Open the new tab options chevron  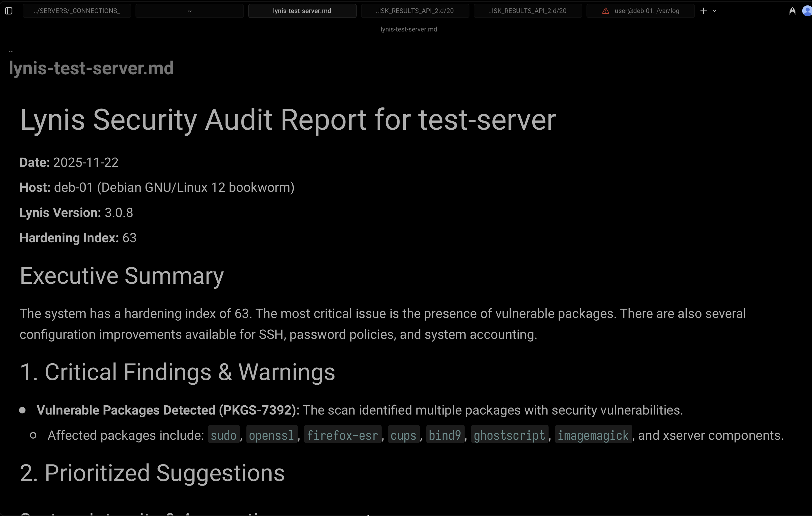coord(714,11)
